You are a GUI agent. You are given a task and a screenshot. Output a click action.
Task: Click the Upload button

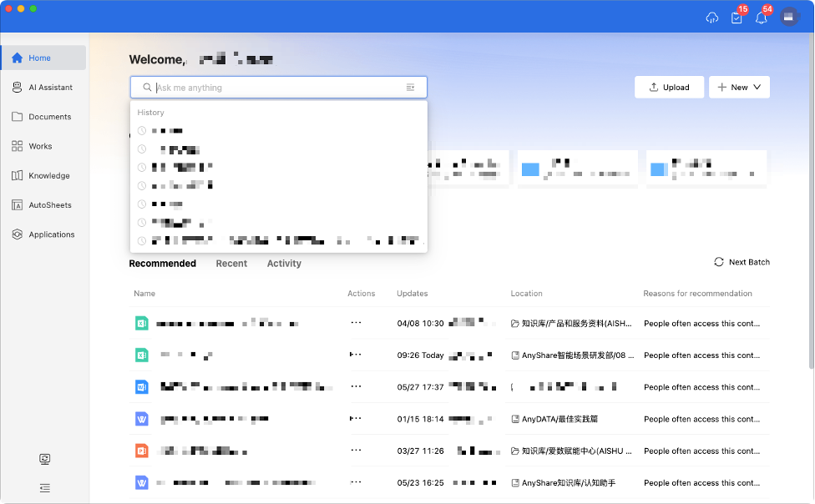coord(669,88)
